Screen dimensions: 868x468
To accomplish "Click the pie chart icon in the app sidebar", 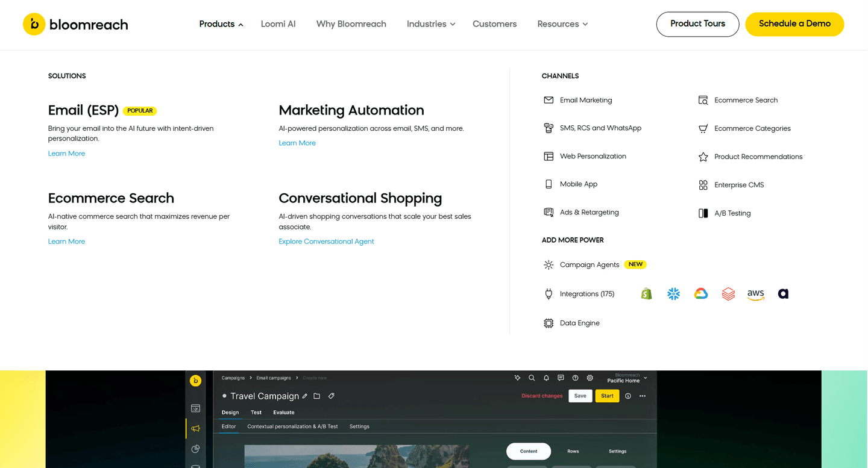I will point(195,449).
